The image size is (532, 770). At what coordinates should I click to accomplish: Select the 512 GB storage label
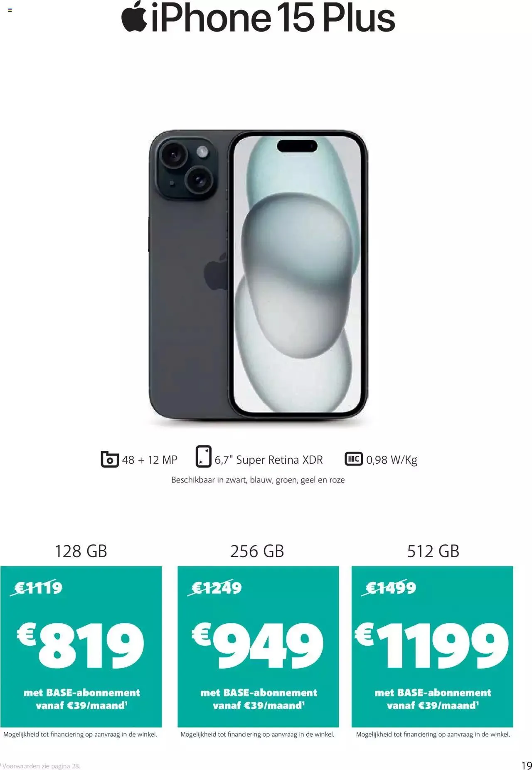coord(433,551)
